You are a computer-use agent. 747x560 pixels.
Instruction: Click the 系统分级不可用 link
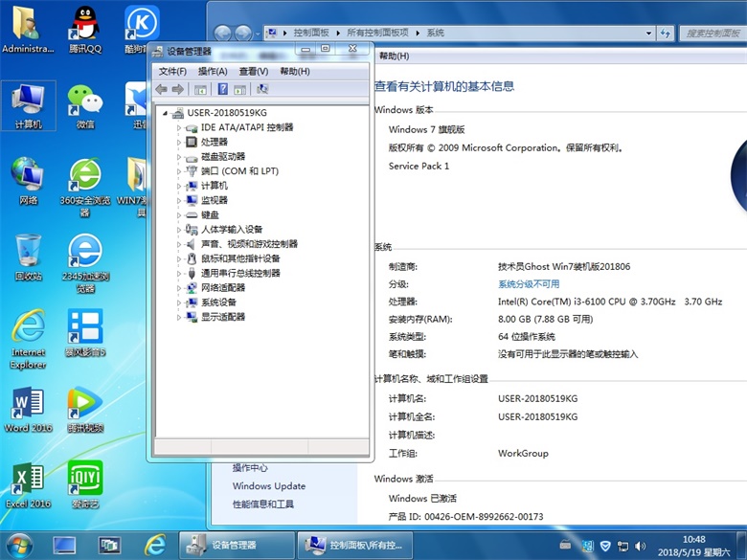[x=529, y=284]
